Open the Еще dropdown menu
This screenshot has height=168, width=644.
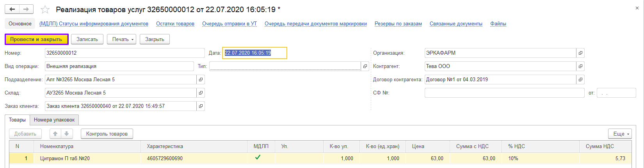619,134
